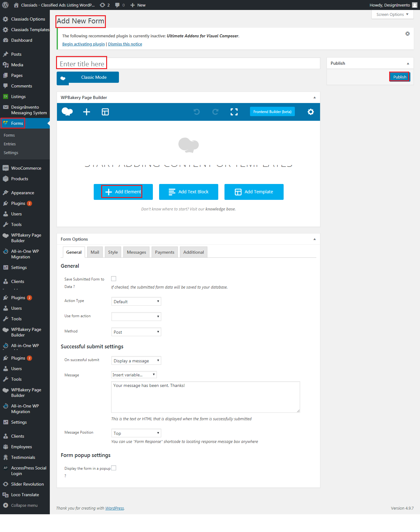Switch to the General tab
420x532 pixels.
tap(74, 252)
